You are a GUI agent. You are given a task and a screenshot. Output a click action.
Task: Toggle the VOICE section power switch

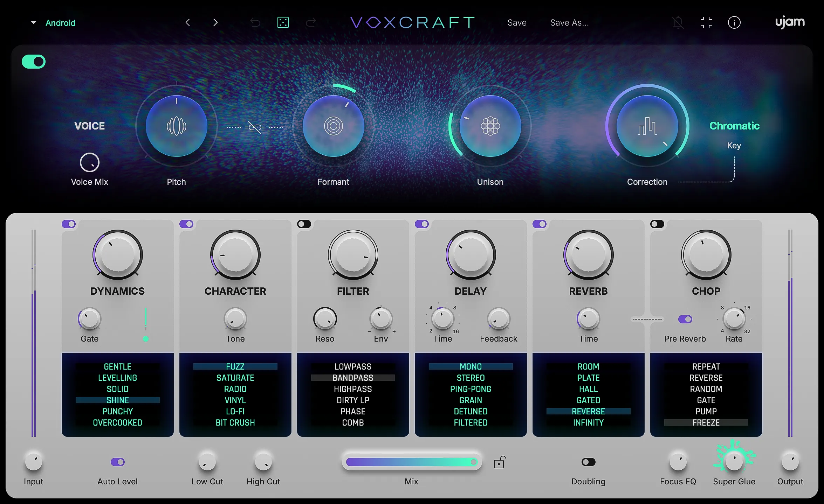33,61
